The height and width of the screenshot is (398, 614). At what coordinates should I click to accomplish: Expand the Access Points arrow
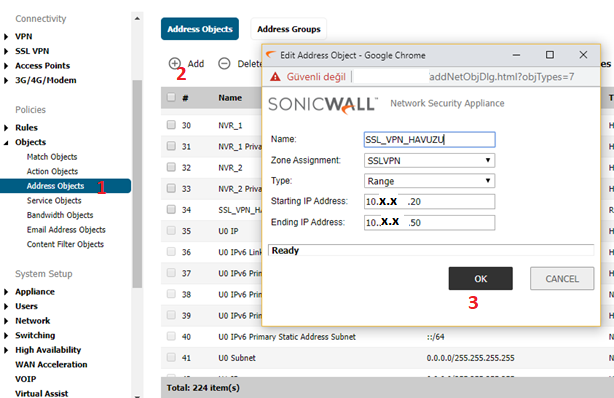click(6, 65)
